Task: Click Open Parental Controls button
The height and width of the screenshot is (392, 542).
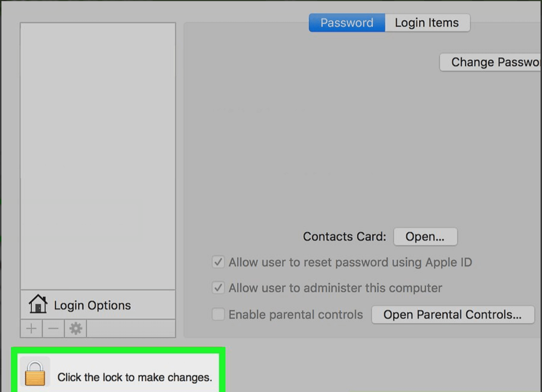Action: click(453, 314)
